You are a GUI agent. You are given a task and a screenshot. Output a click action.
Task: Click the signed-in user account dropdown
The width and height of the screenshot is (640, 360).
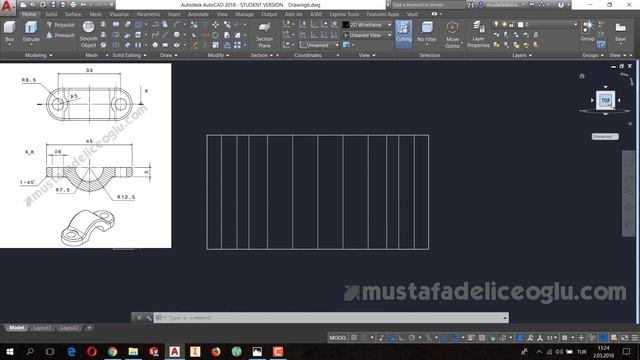[502, 5]
